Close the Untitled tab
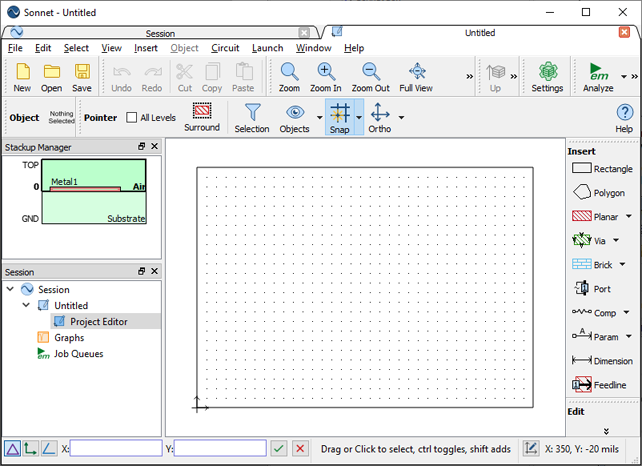642x466 pixels. point(624,32)
